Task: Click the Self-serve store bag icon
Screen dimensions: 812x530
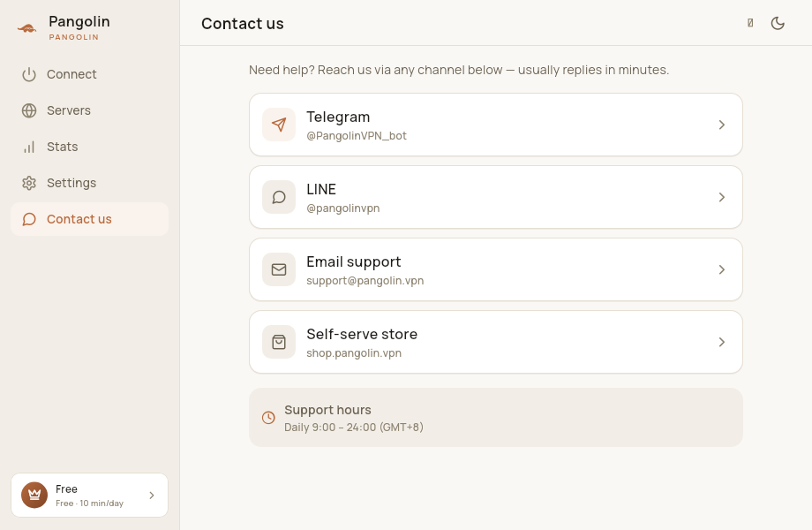Action: coord(279,343)
